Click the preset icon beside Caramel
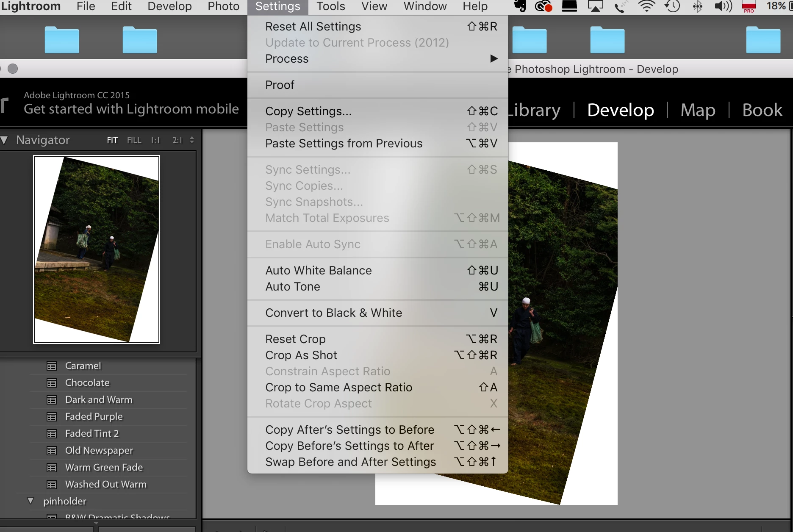793x532 pixels. (52, 366)
